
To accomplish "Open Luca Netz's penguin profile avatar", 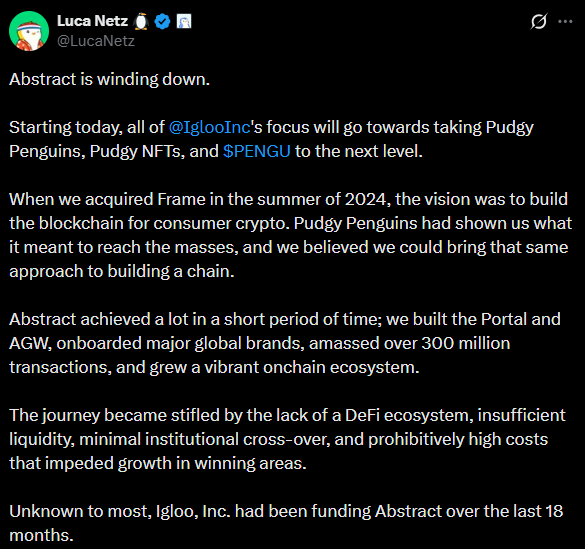I will (29, 31).
